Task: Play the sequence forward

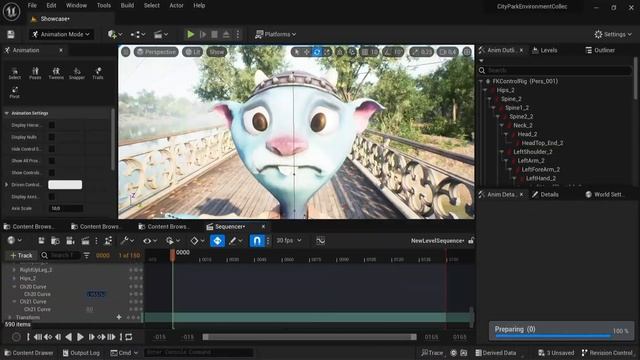Action: tap(80, 337)
